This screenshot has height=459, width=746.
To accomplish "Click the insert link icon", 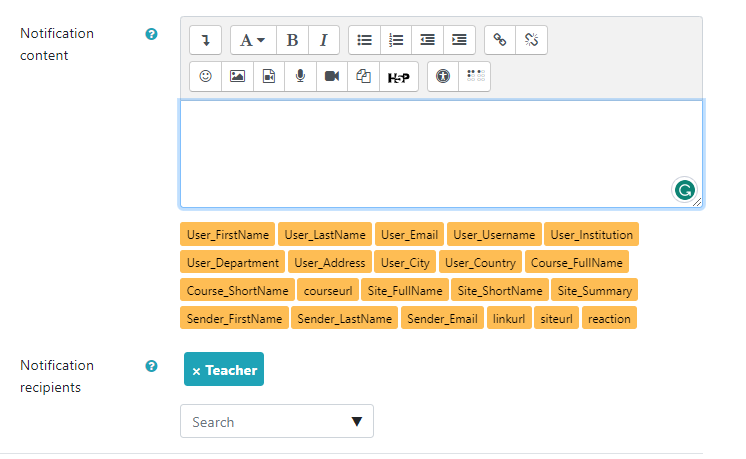I will 500,40.
